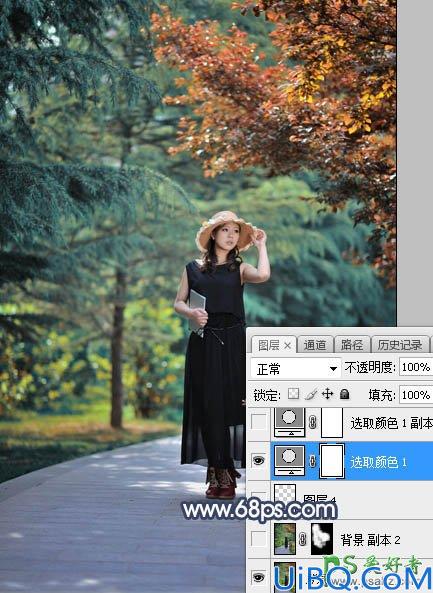
Task: Select the 图层 4 transparent thumbnail
Action: click(x=285, y=494)
